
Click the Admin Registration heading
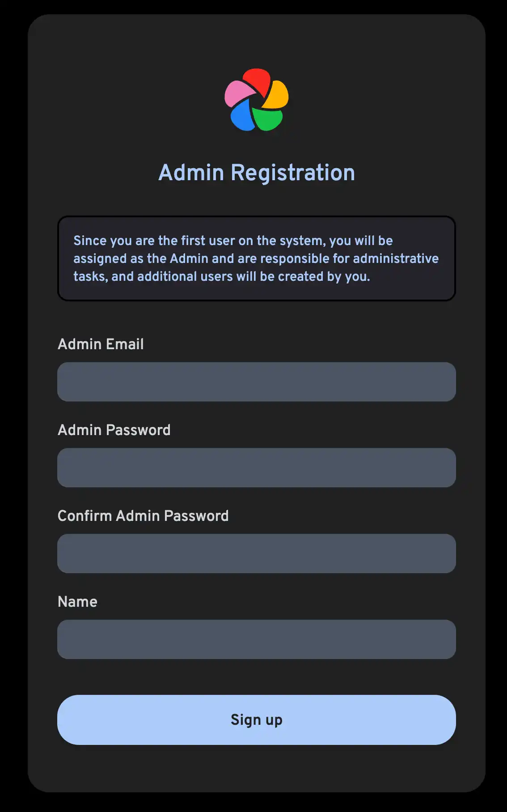(x=257, y=172)
